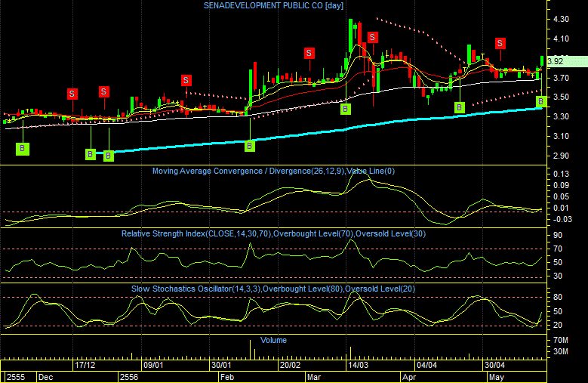This screenshot has height=383, width=588.
Task: Select the Slow Stochastics Oscillator panel title
Action: [273, 289]
